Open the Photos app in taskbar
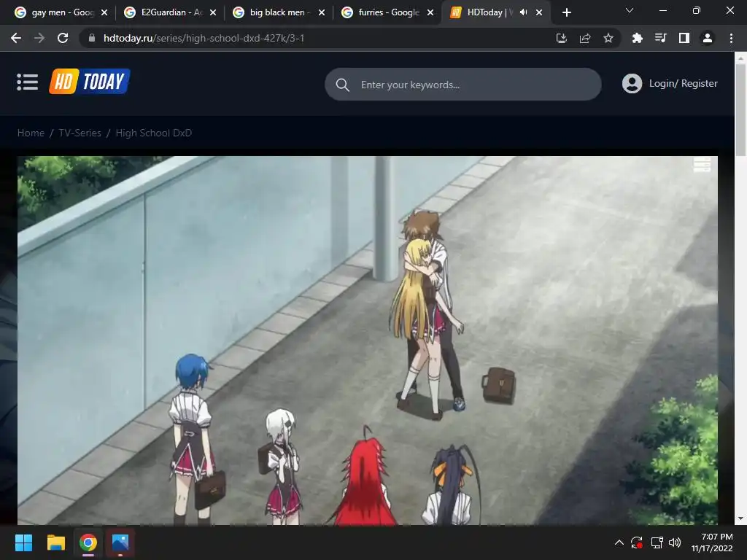The image size is (747, 560). (120, 542)
